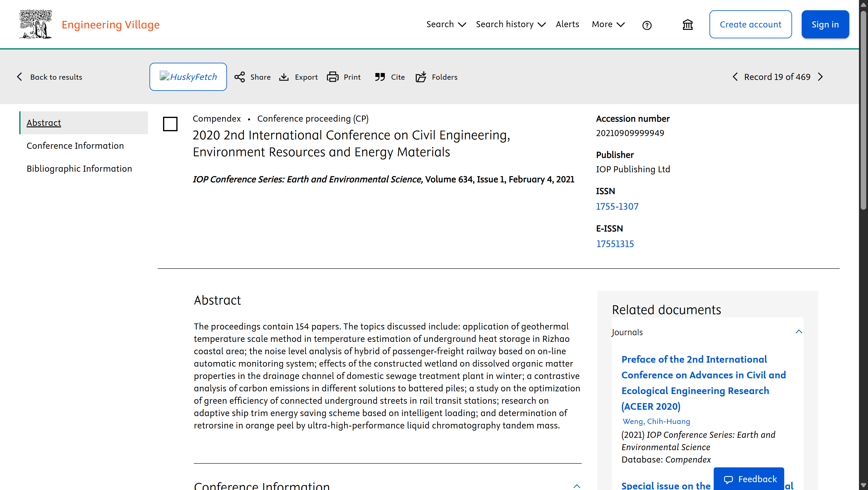Viewport: 868px width, 490px height.
Task: Click the page vertical scrollbar
Action: [863, 245]
